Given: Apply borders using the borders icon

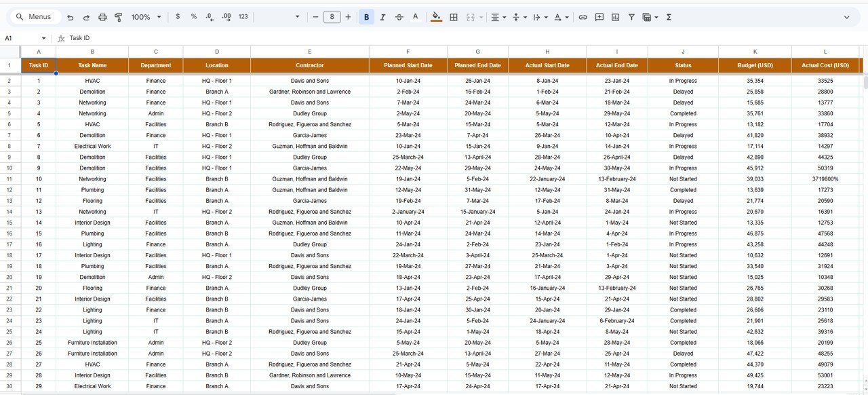Looking at the screenshot, I should 453,17.
